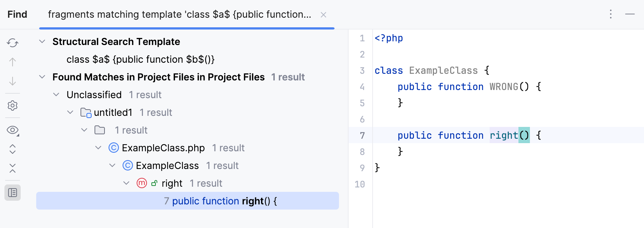The height and width of the screenshot is (228, 644).
Task: Toggle the preview panel button
Action: 13,193
